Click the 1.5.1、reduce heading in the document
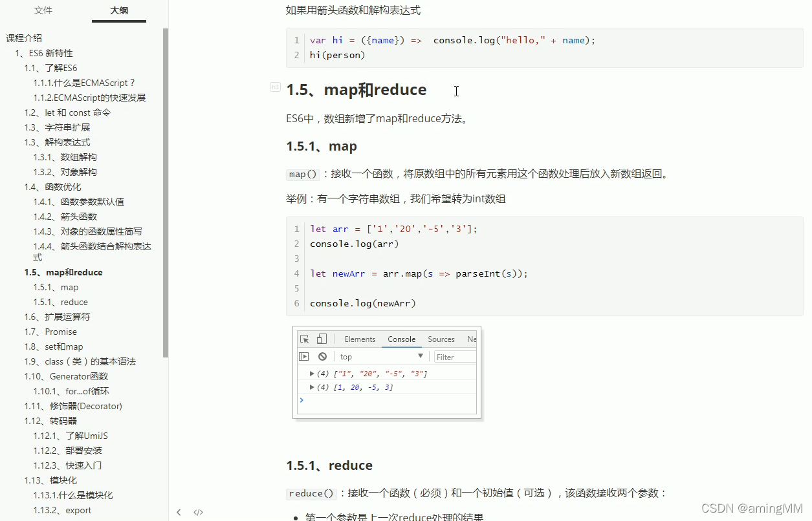Screen dimensions: 812x521 329,465
